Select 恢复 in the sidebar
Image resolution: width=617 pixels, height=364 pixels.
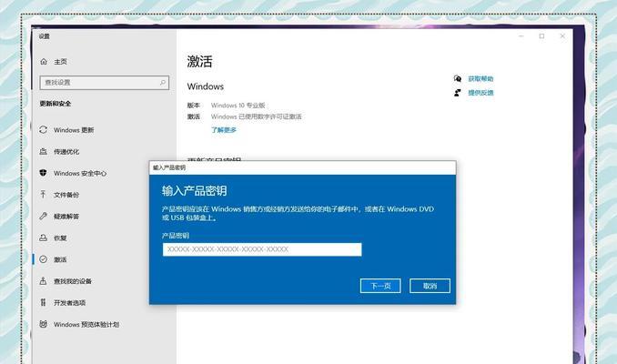[60, 238]
